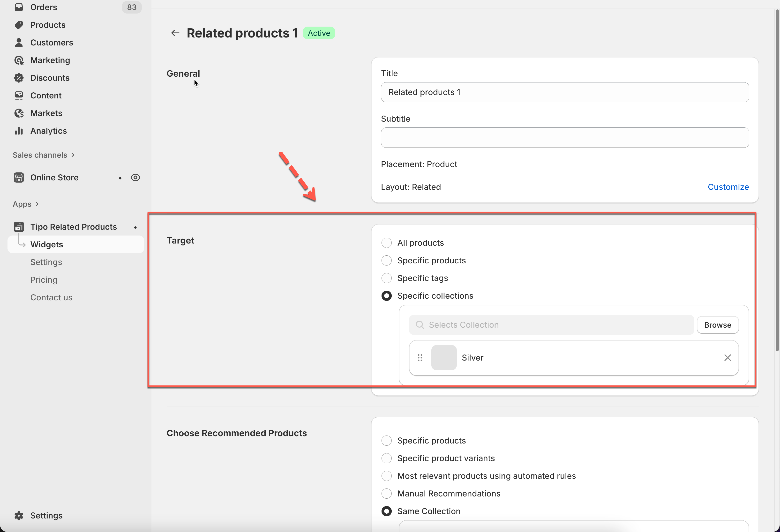This screenshot has height=532, width=780.
Task: Open the Pricing page in sidebar
Action: 44,280
